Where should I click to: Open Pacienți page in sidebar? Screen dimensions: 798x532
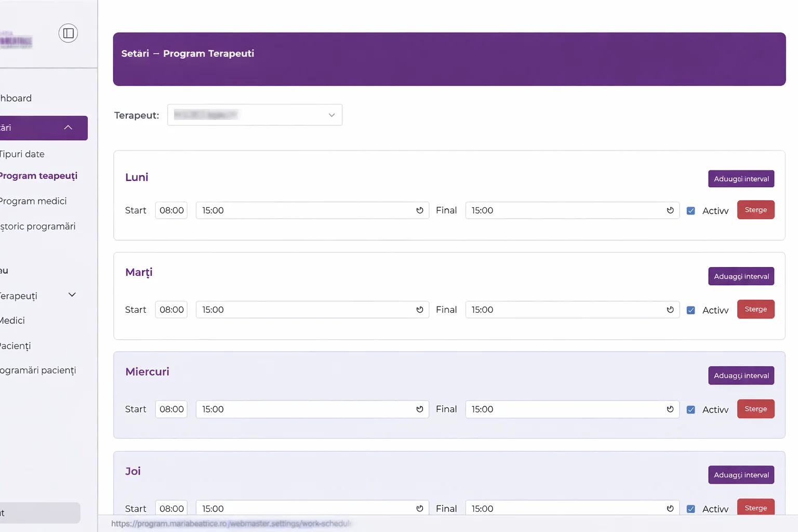click(x=16, y=346)
